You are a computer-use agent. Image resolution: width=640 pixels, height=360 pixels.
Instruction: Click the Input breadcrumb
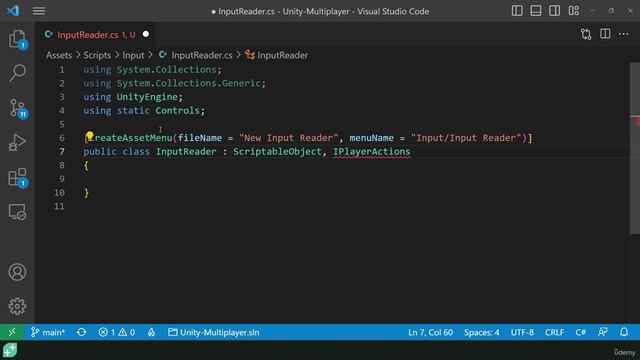click(x=133, y=55)
